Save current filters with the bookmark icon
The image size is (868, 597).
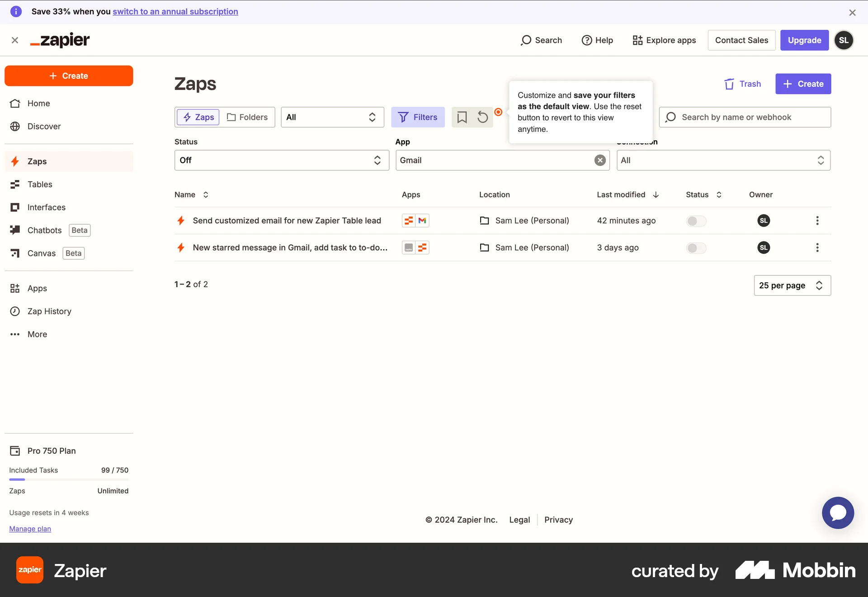[462, 117]
